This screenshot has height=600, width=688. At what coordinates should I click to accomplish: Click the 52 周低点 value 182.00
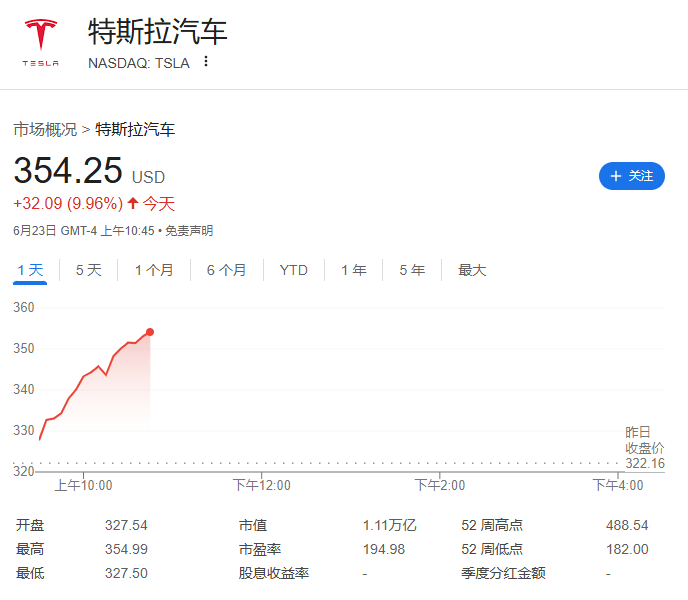[x=627, y=550]
